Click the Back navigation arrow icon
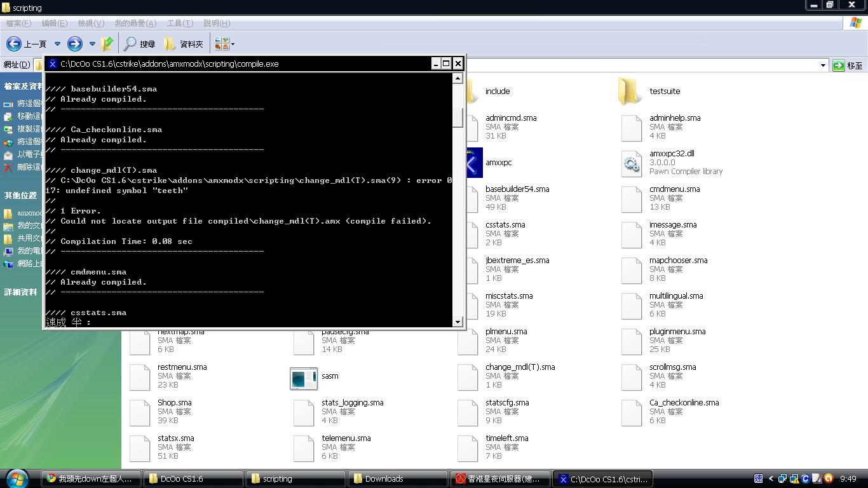 point(14,44)
